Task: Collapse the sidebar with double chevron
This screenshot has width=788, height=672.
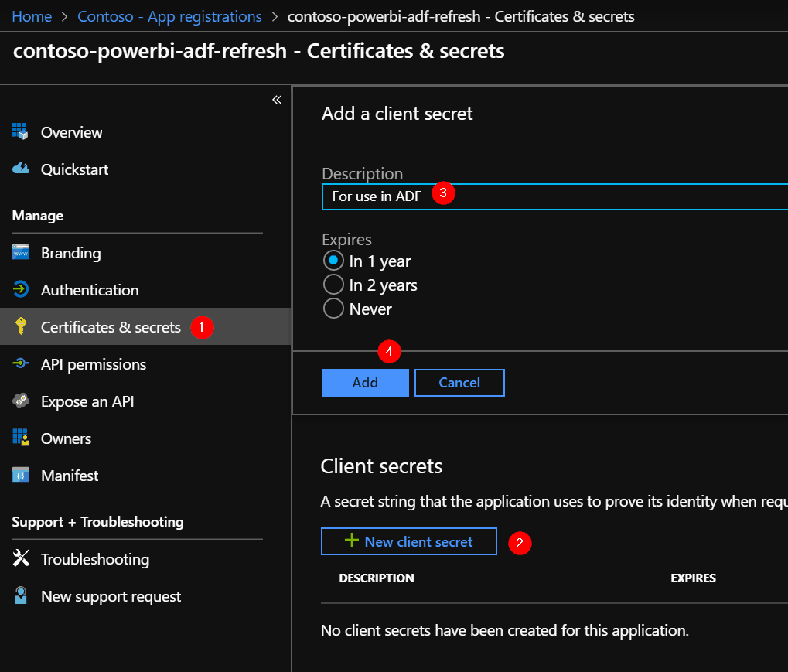Action: 277,100
